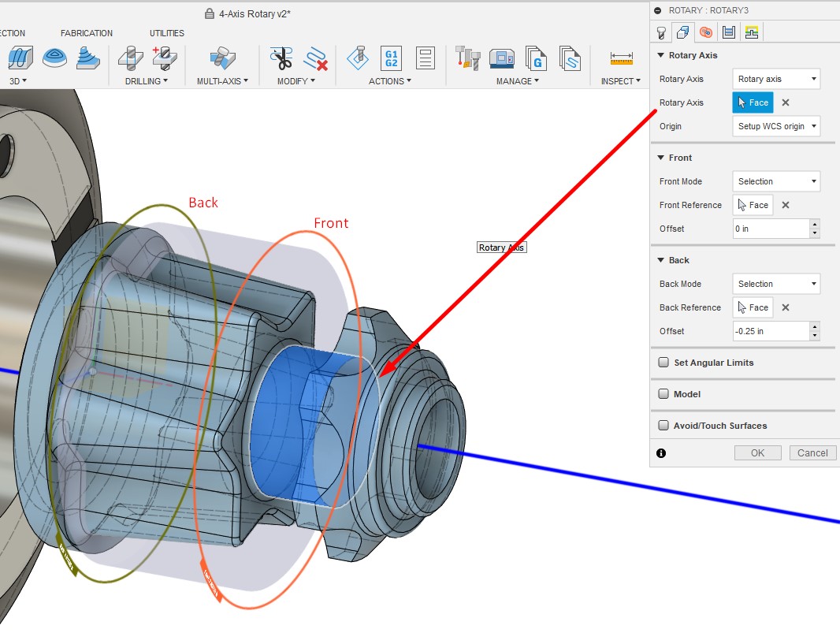Open the MODIFY dropdown menu

coord(295,81)
